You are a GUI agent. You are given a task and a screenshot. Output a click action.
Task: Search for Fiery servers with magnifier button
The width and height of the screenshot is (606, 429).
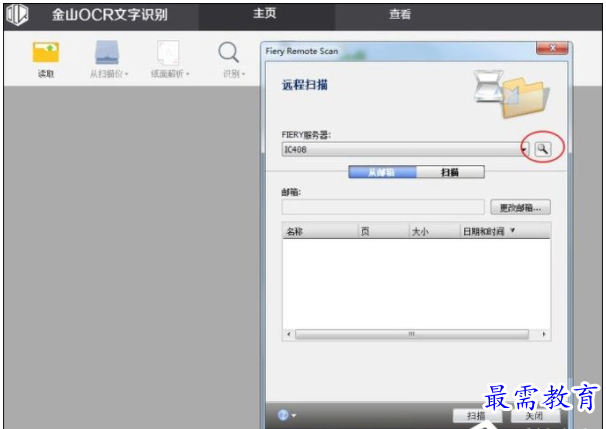(543, 149)
